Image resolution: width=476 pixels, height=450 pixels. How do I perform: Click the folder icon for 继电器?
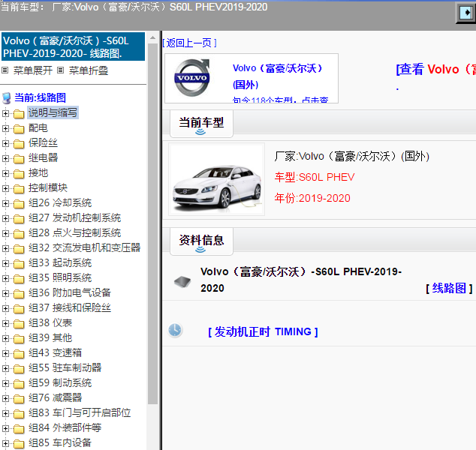coord(19,159)
